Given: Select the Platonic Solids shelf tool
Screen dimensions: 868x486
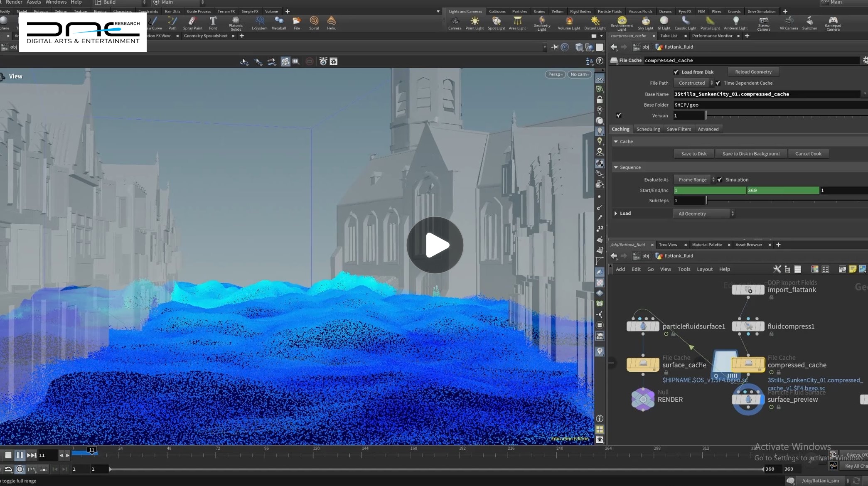Looking at the screenshot, I should tap(236, 24).
